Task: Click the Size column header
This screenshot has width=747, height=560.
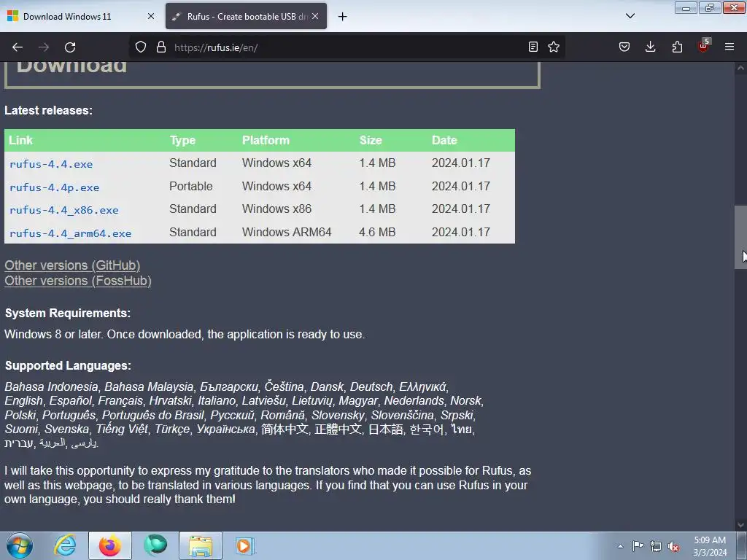Action: pos(371,140)
